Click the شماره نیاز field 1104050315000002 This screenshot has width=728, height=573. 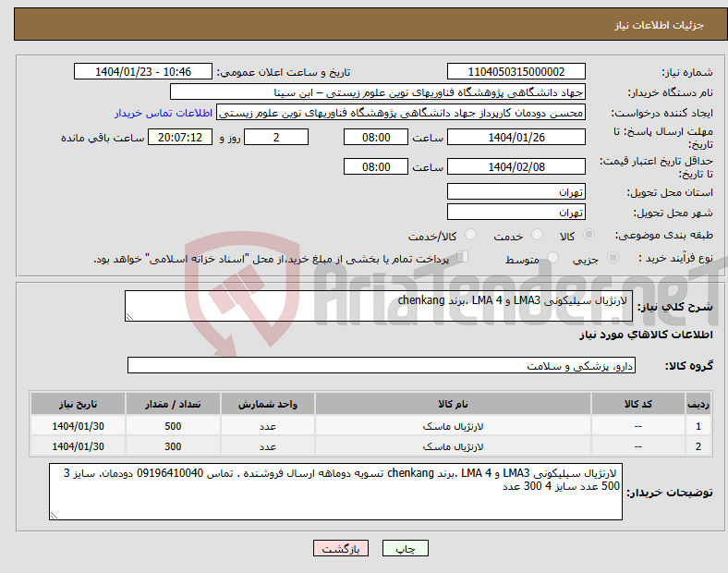point(516,71)
